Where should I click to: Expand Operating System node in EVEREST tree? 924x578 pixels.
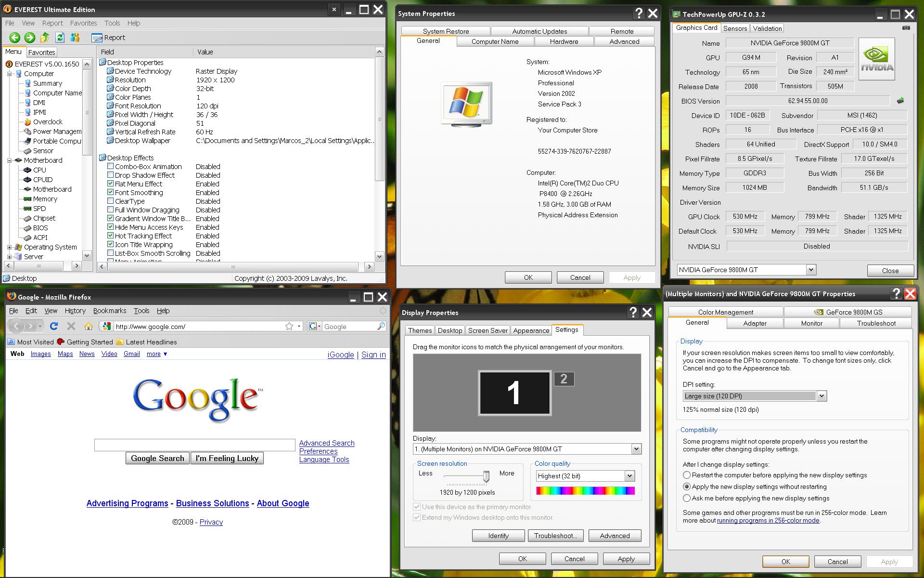click(9, 247)
